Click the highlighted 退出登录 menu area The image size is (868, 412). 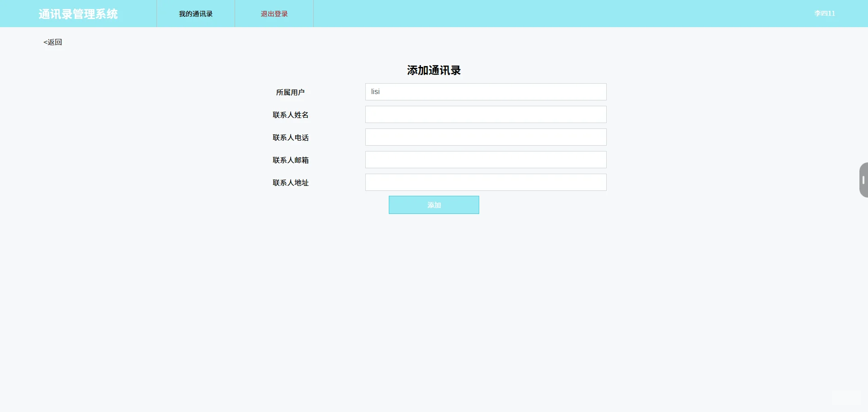(273, 14)
